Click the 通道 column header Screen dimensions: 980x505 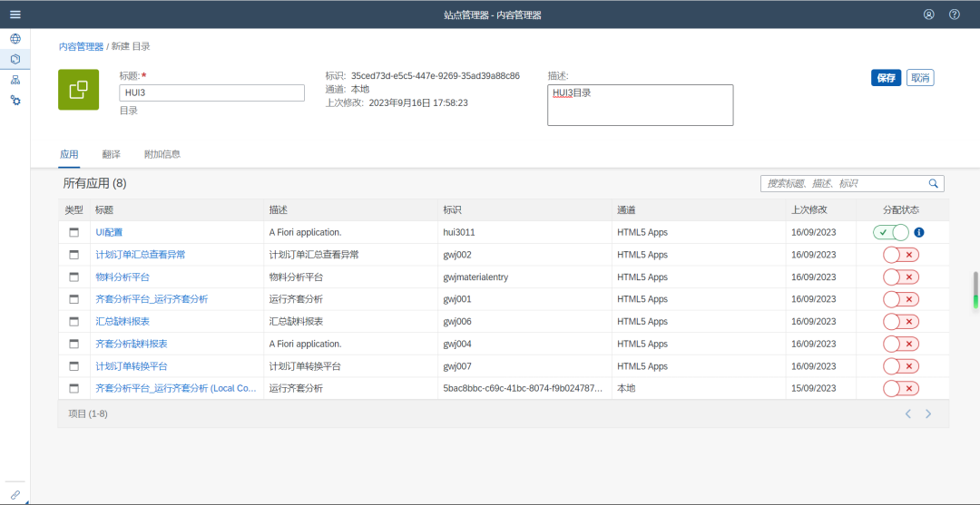[x=699, y=210]
